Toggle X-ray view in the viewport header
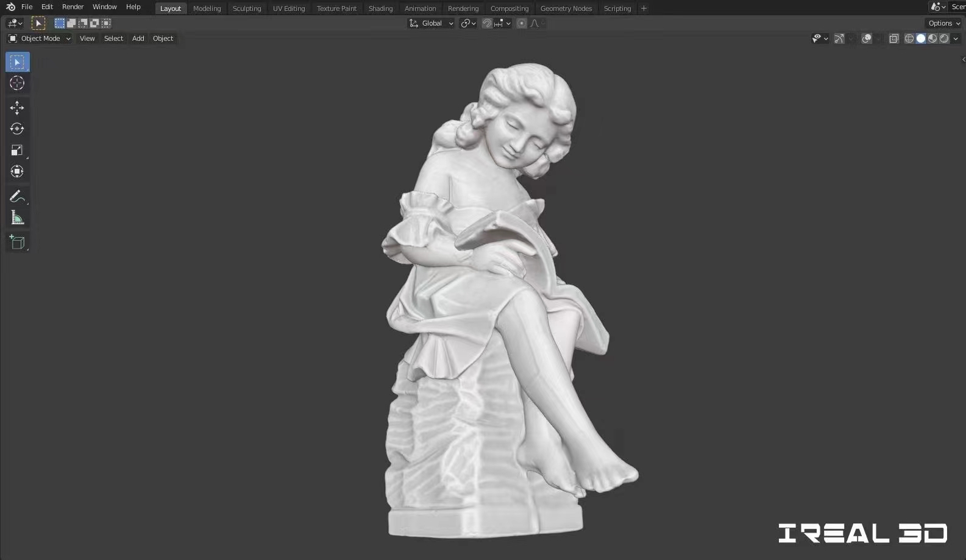Image resolution: width=966 pixels, height=560 pixels. point(894,38)
